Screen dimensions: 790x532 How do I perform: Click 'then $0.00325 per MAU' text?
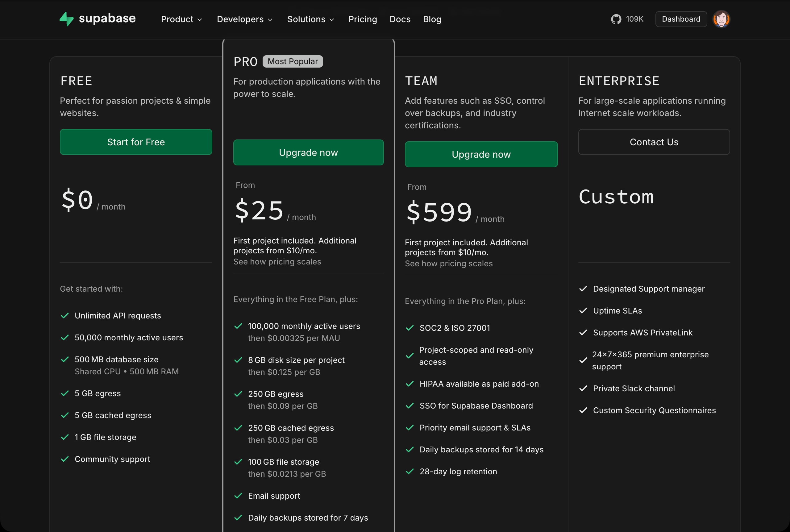tap(294, 338)
